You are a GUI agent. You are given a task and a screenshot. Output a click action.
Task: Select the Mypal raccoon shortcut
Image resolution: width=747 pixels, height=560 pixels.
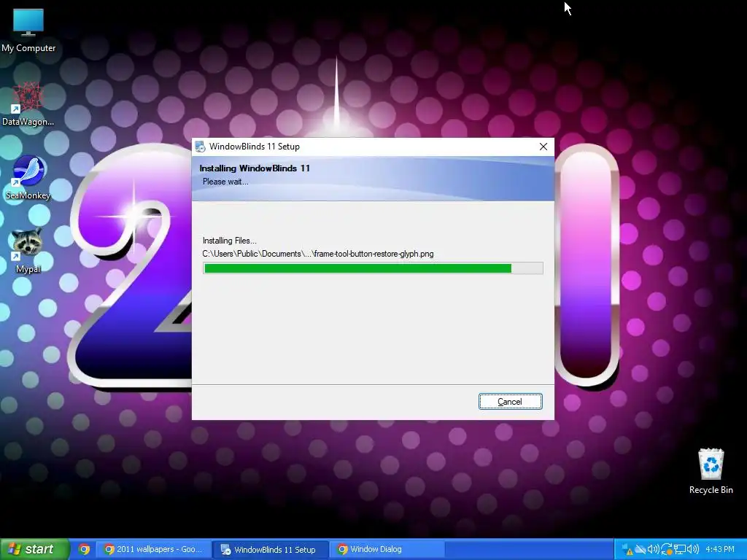[28, 251]
